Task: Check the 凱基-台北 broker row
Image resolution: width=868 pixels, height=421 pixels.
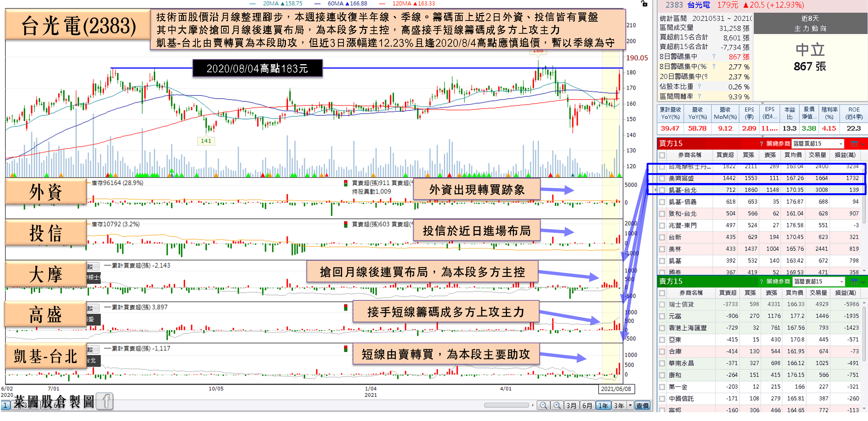Action: point(662,190)
